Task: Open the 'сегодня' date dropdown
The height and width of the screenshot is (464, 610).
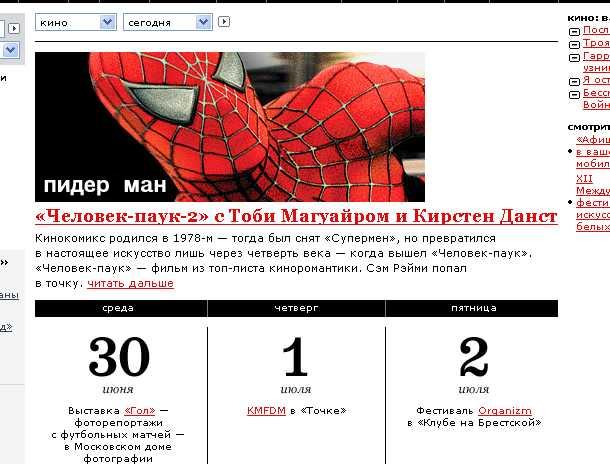Action: pyautogui.click(x=167, y=21)
